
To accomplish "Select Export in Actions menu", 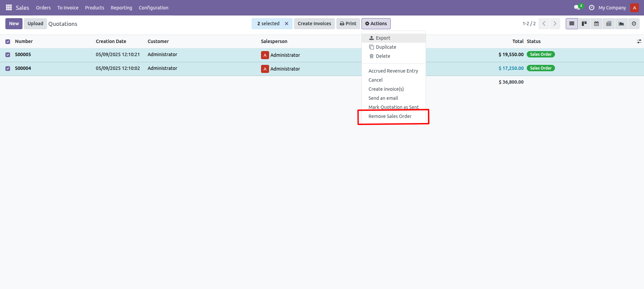I will pyautogui.click(x=383, y=38).
